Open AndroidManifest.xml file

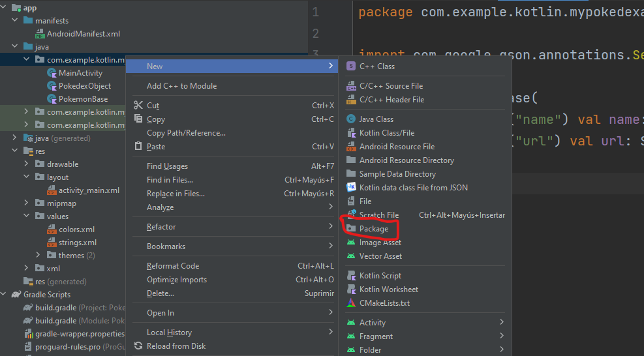83,34
